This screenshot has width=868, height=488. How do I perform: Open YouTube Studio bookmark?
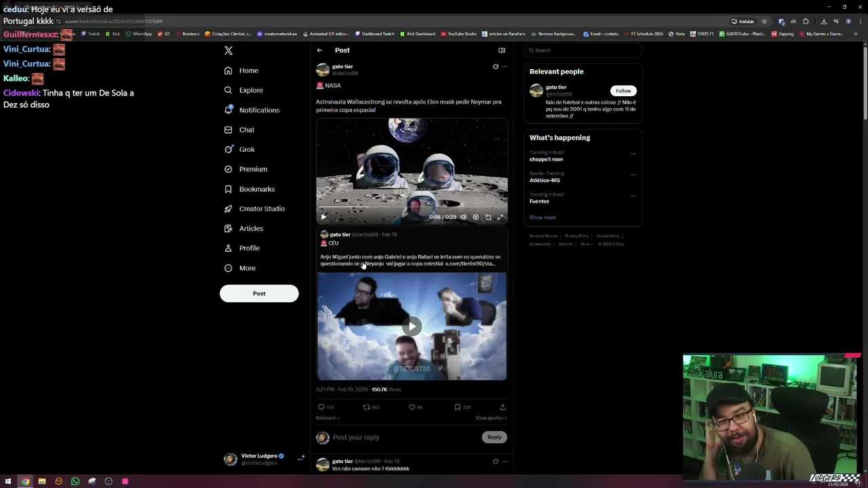(458, 34)
